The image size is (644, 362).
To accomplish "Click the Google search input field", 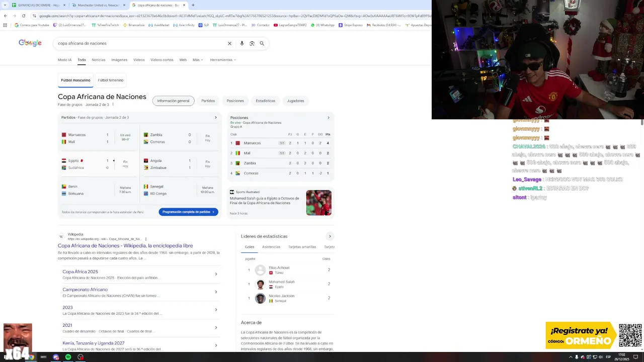I will 140,43.
